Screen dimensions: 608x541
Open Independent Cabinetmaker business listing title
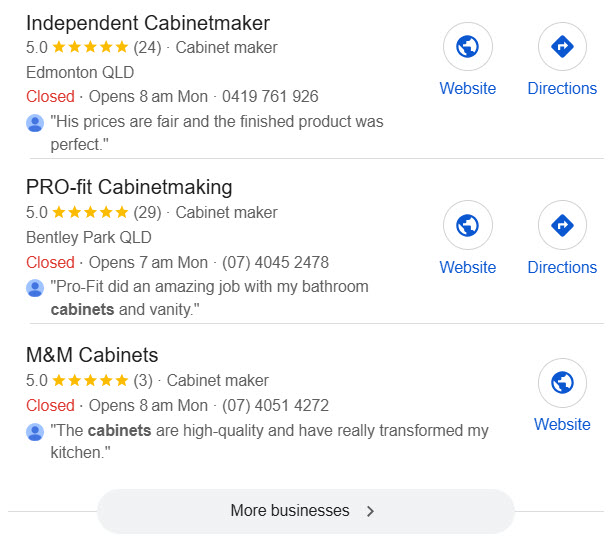148,23
